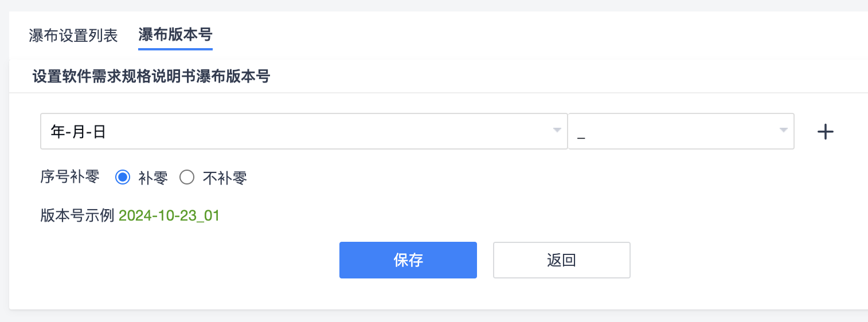868x322 pixels.
Task: Click the 设置软件需求规格说明书瀑布版本号 heading
Action: click(151, 76)
